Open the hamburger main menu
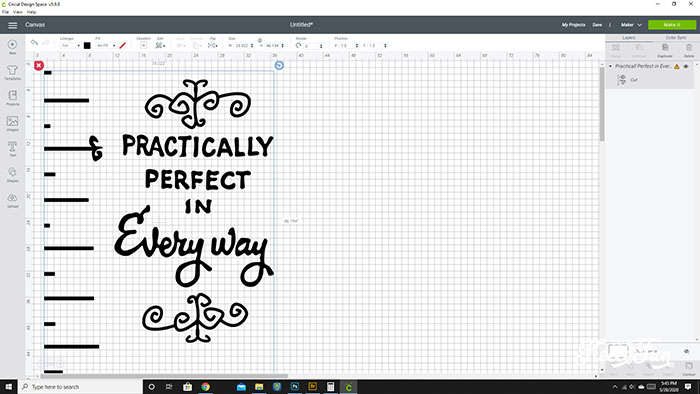The height and width of the screenshot is (394, 700). tap(12, 25)
